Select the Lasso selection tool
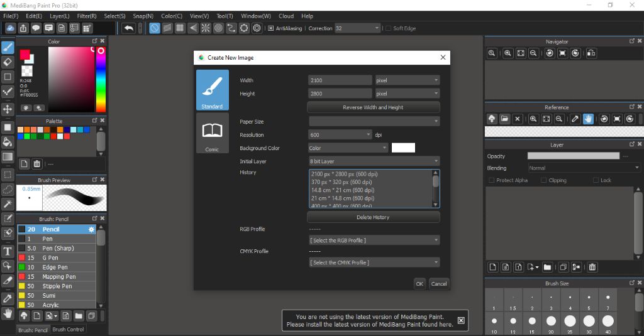644x336 pixels. click(x=8, y=190)
